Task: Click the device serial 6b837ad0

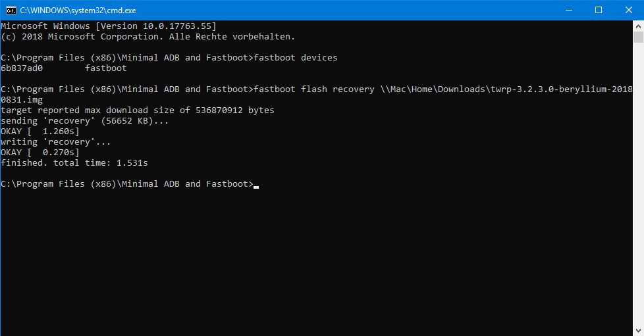Action: [22, 68]
